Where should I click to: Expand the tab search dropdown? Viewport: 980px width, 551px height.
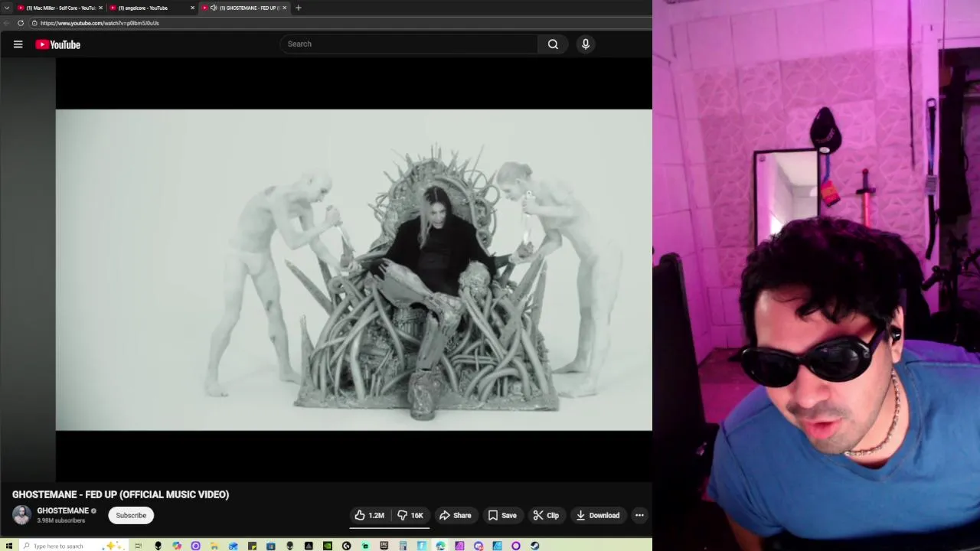coord(7,8)
